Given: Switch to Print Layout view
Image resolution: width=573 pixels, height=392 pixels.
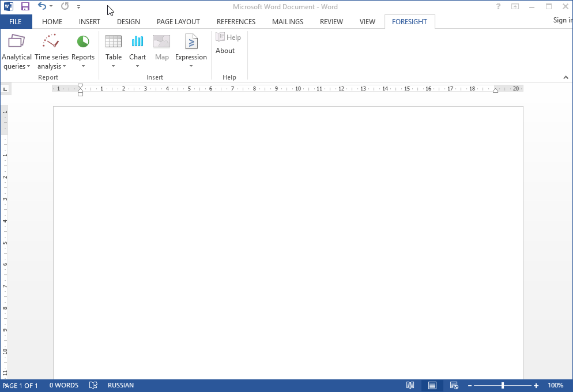Looking at the screenshot, I should pyautogui.click(x=432, y=385).
